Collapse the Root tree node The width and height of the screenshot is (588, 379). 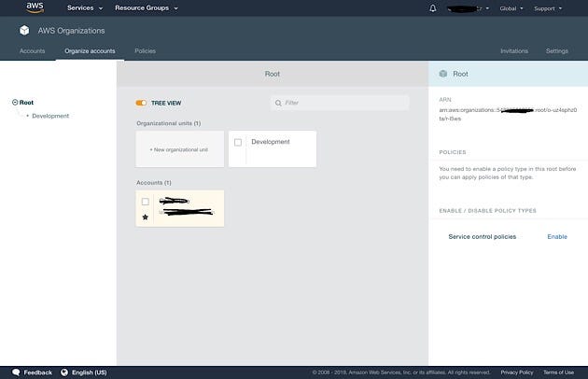tap(15, 102)
